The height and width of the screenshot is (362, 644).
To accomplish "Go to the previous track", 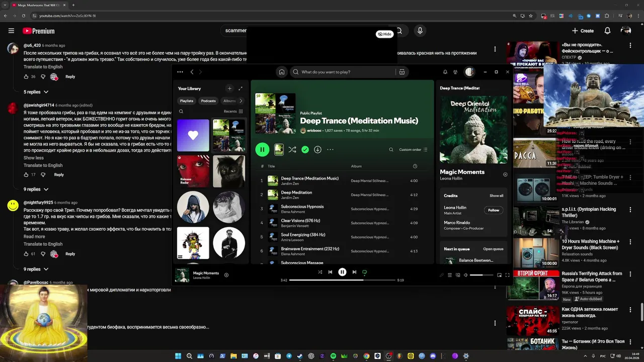I will [x=330, y=272].
